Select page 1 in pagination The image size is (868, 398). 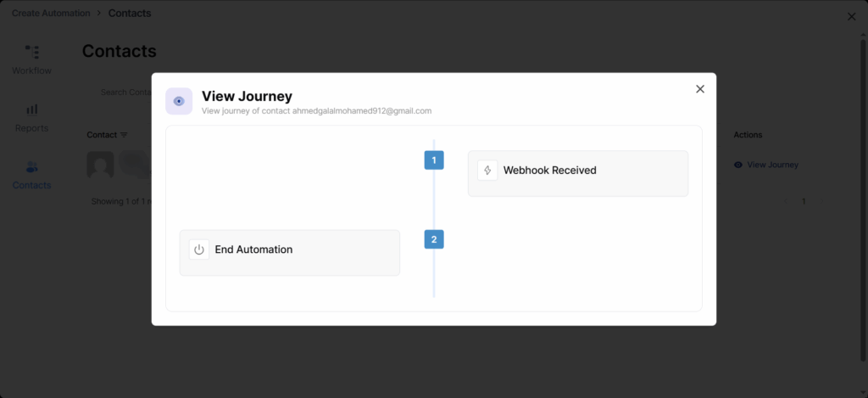coord(804,201)
